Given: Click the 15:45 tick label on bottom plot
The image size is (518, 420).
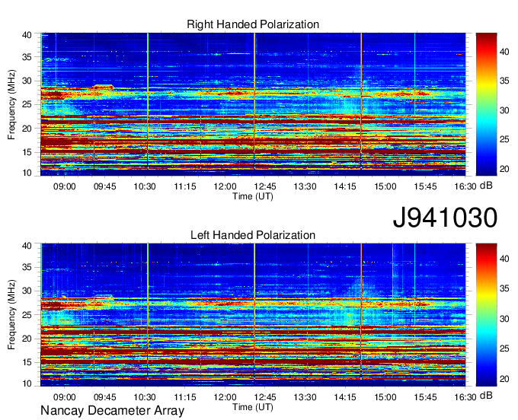Looking at the screenshot, I should pos(425,397).
